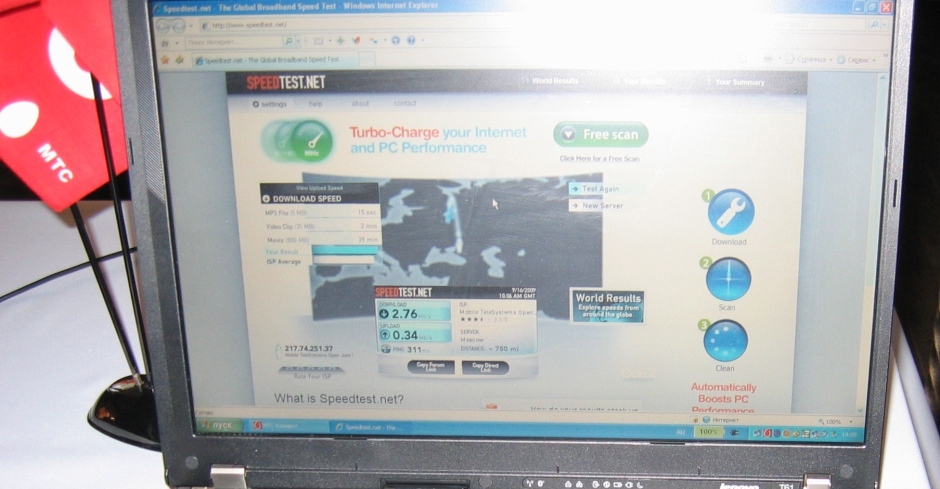Click the blue wrench Download icon
940x489 pixels.
click(x=730, y=212)
